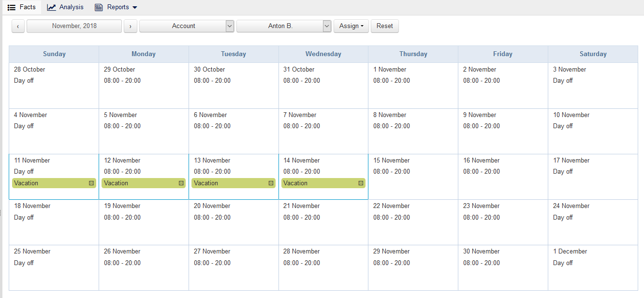Click the November, 2018 date field

click(73, 26)
